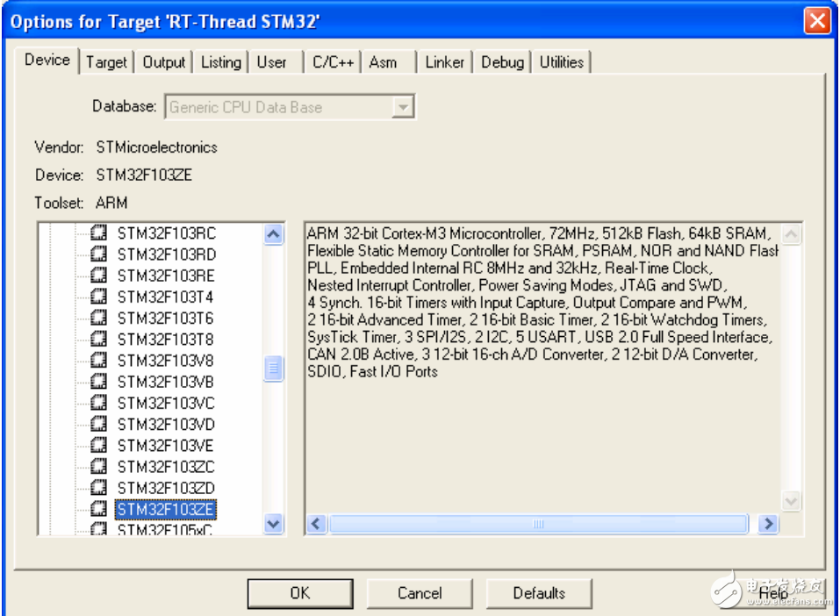
Task: Click the chip icon beside STM32F103RC
Action: pos(97,233)
